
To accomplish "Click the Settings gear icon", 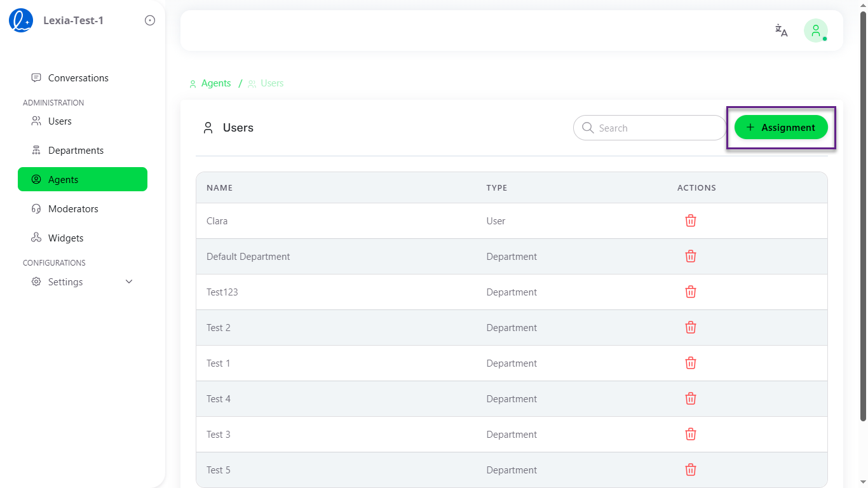I will point(36,281).
